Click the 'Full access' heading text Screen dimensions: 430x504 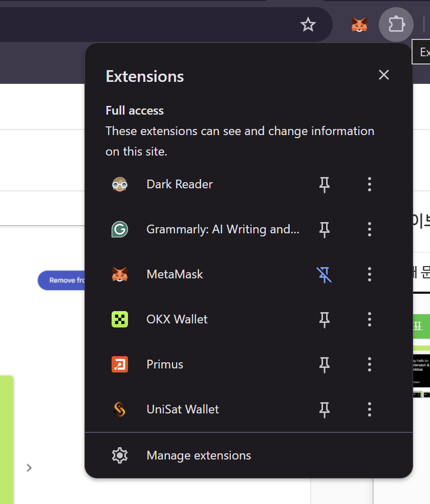[x=135, y=111]
